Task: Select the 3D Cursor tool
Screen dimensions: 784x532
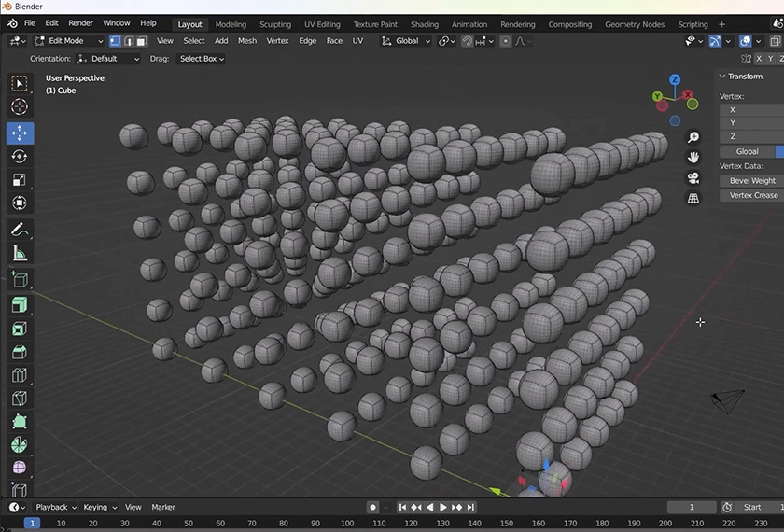Action: [x=20, y=107]
